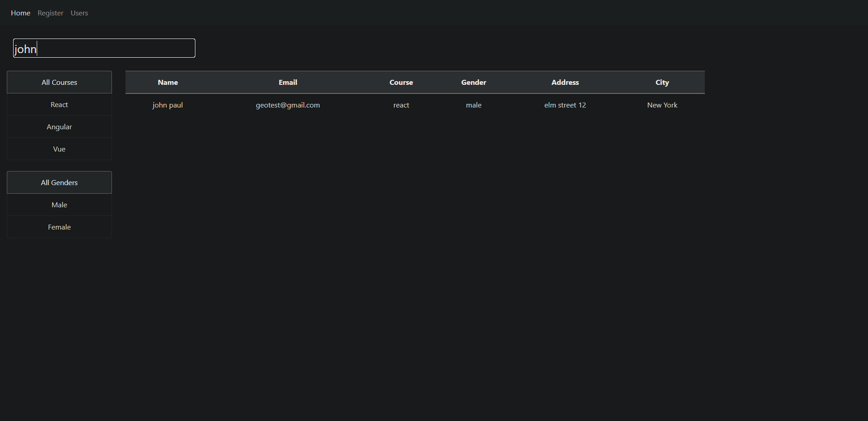Focus the search field containing john
Image resolution: width=868 pixels, height=421 pixels.
[x=104, y=48]
